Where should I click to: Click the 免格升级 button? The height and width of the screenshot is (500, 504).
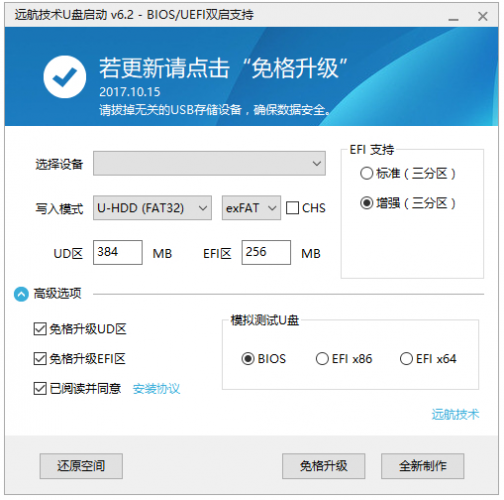(x=324, y=466)
